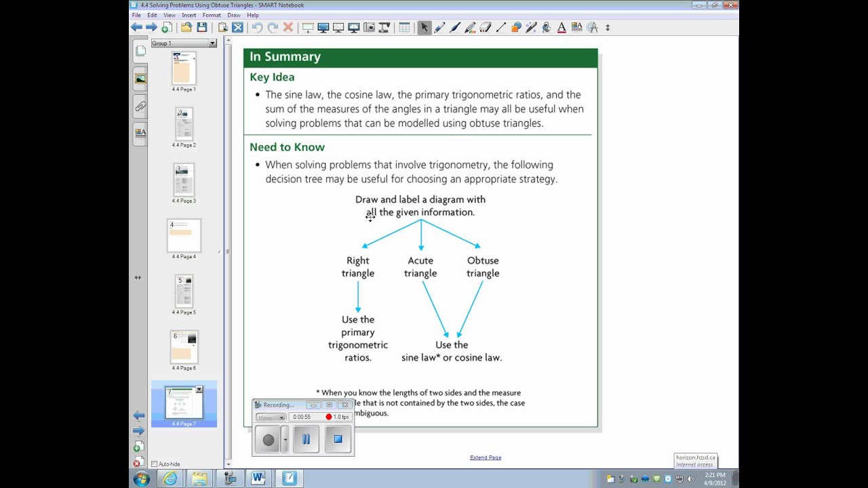Save the notebook with the floppy disk icon
Viewport: 868px width, 488px height.
coord(201,27)
